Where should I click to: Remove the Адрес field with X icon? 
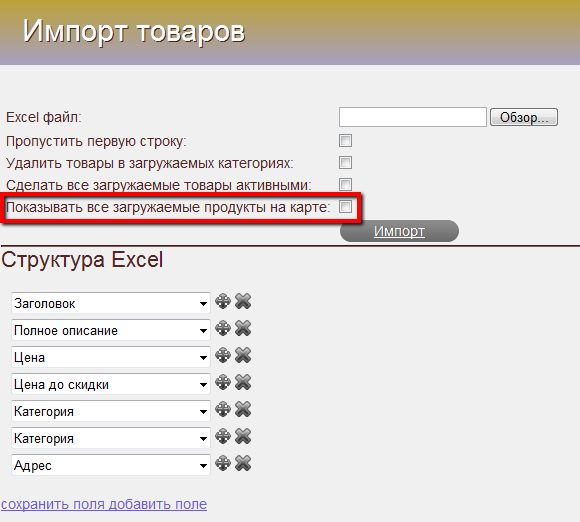click(243, 463)
